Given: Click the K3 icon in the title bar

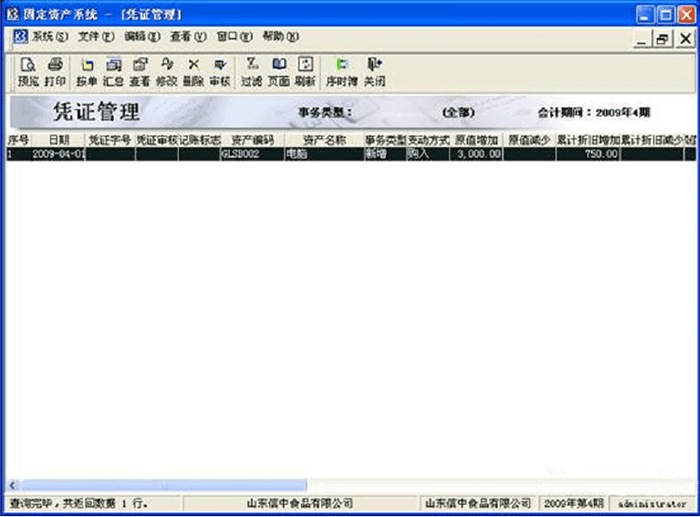Looking at the screenshot, I should (x=13, y=14).
